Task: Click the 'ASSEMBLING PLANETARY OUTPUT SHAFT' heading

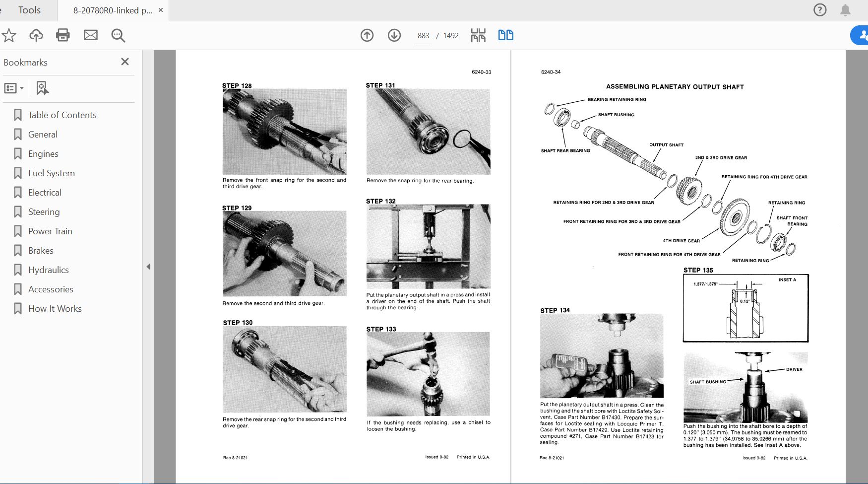Action: click(x=675, y=87)
